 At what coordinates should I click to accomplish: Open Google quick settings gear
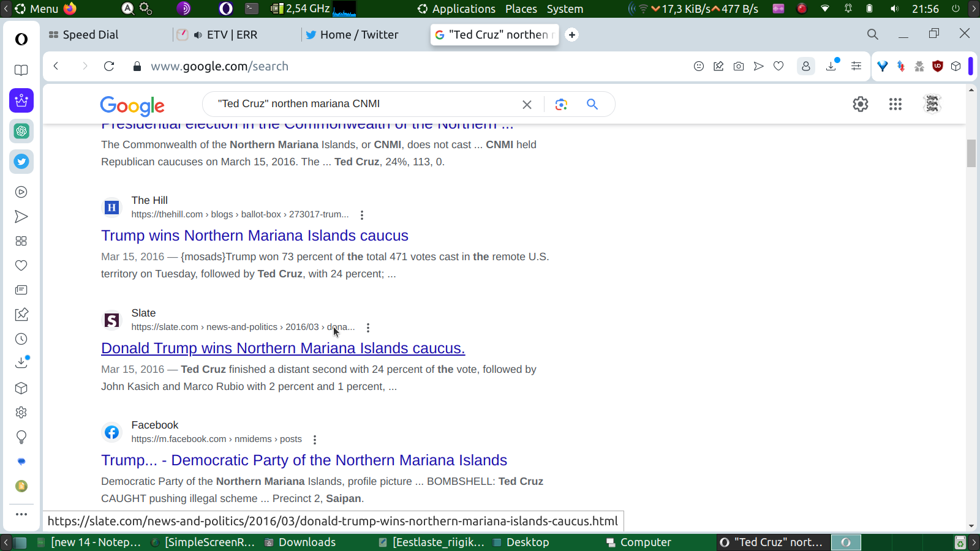tap(861, 104)
